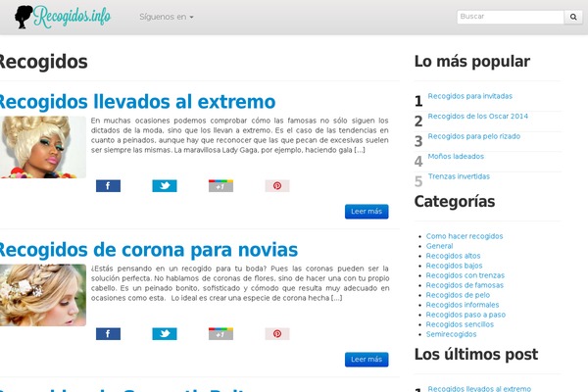Screen dimensions: 588x392
Task: Open article Recogidos llevados al extremo
Action: pyautogui.click(x=137, y=102)
